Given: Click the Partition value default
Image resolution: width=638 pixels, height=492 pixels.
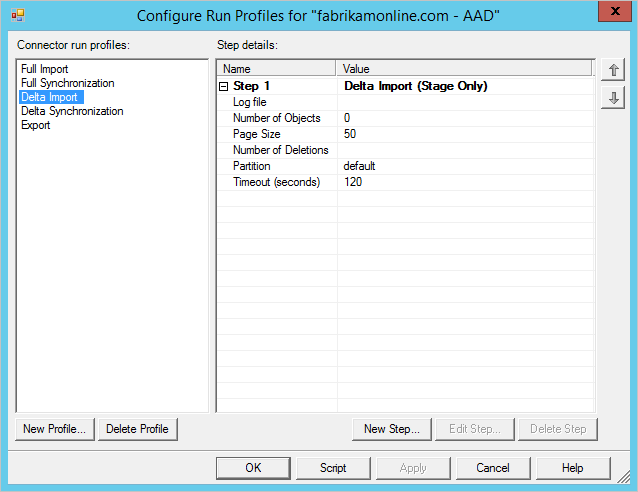Looking at the screenshot, I should tap(359, 166).
